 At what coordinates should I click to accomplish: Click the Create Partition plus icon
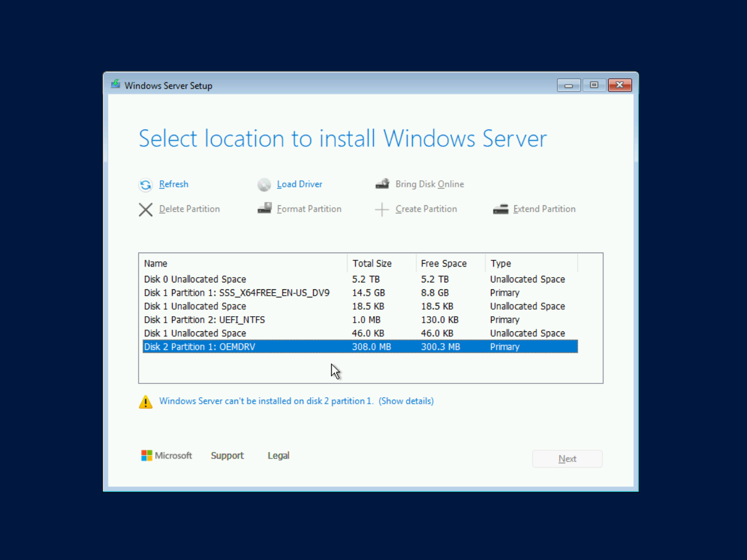click(x=382, y=209)
